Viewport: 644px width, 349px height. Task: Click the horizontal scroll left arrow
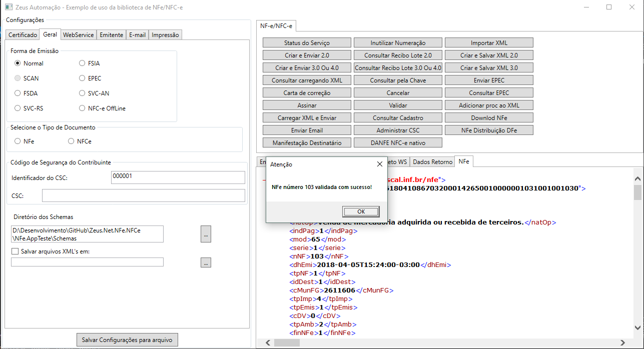(268, 343)
